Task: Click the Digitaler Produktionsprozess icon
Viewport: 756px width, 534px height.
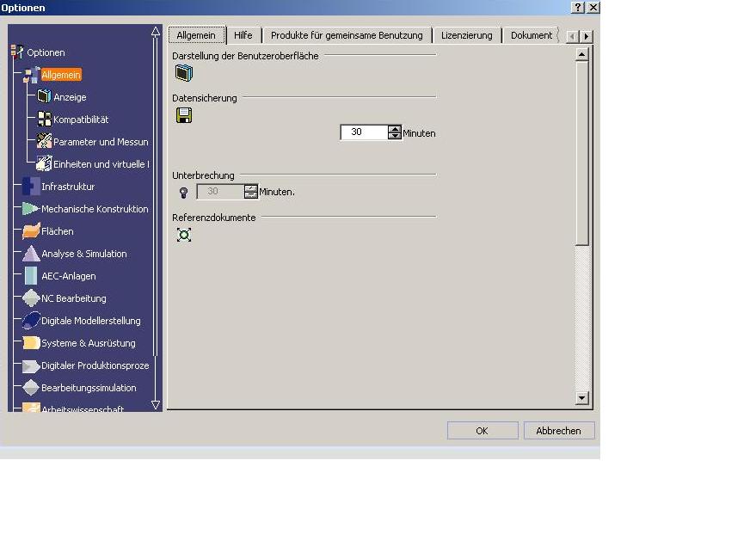Action: 31,365
